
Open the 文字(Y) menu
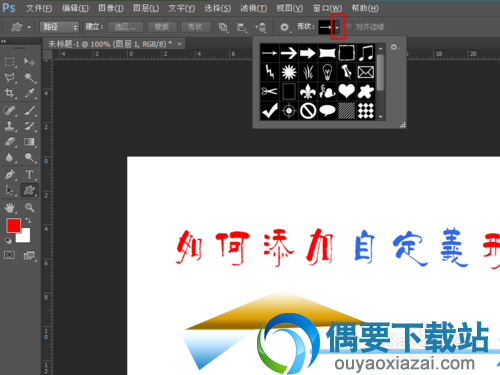(x=182, y=8)
